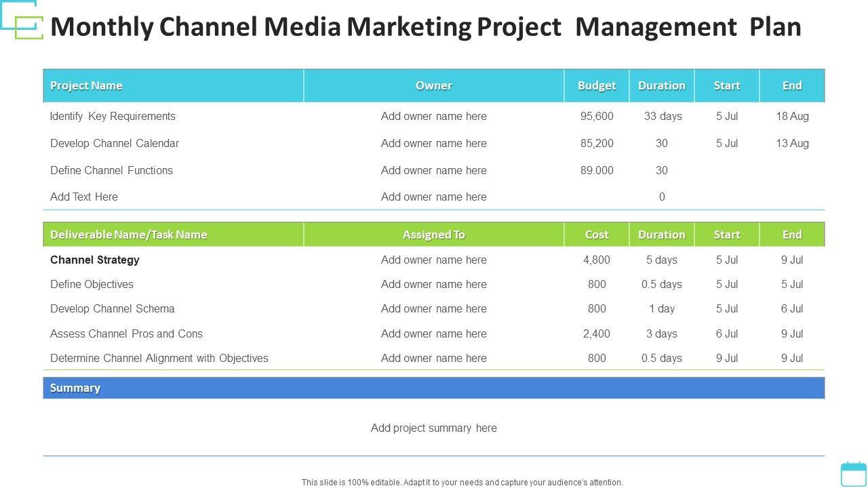Select the 'Assess Channel Pros and Cons' task
This screenshot has width=868, height=488.
point(126,333)
